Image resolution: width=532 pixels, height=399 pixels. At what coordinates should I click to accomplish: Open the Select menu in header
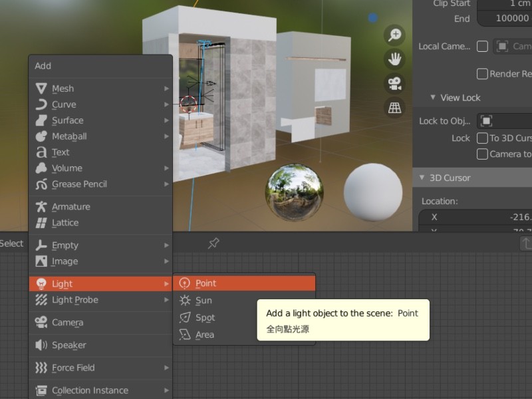(11, 243)
